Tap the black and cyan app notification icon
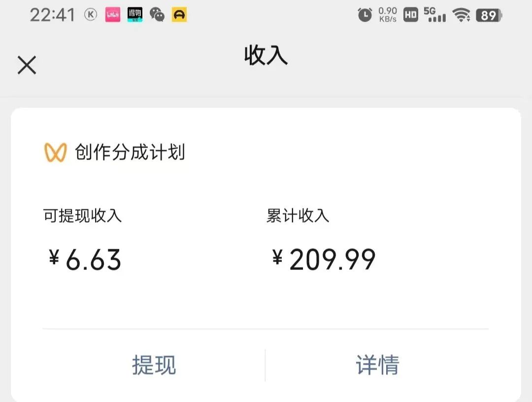532x402 pixels. coord(135,15)
